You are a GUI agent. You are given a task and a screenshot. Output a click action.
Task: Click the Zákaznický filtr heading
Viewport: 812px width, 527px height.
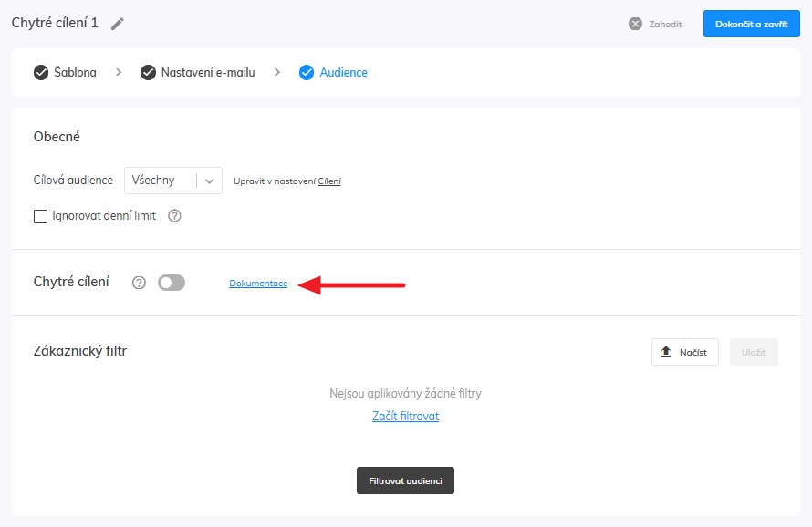pos(80,351)
